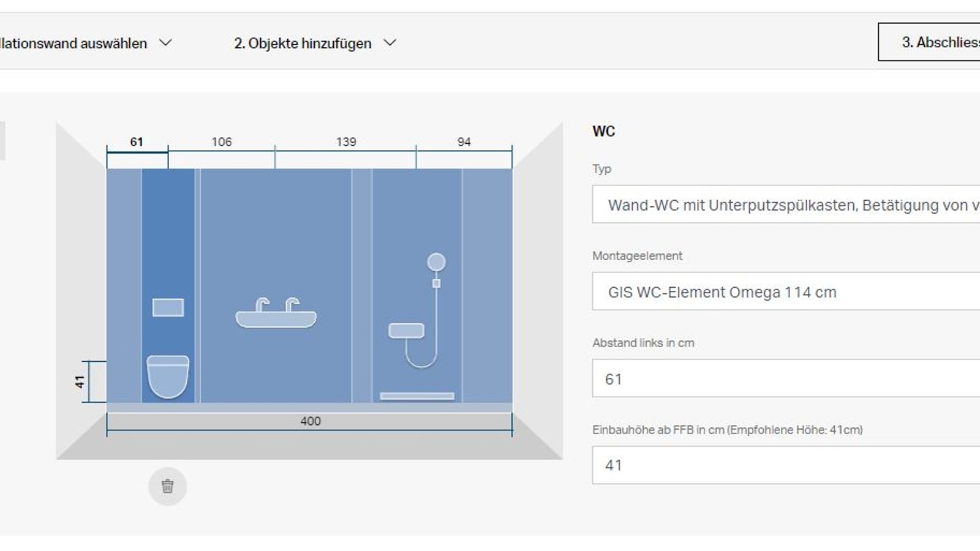The width and height of the screenshot is (980, 551).
Task: Click the 400 total width dimension label
Action: tap(310, 421)
